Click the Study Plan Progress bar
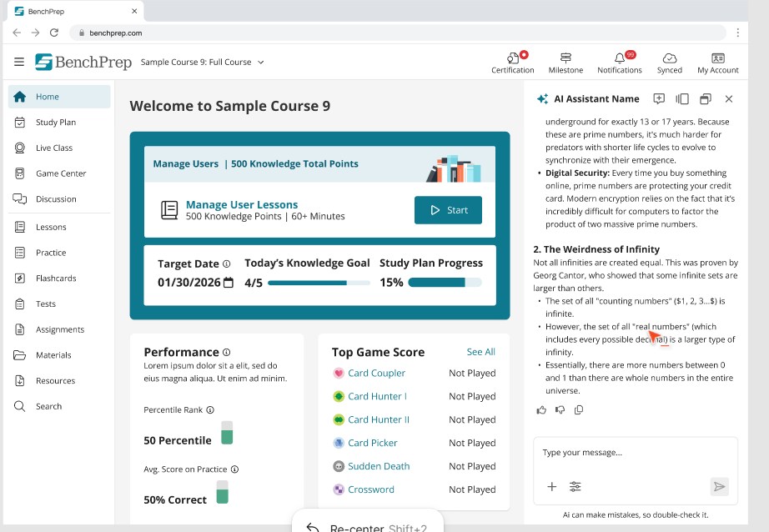The height and width of the screenshot is (532, 769). click(445, 283)
